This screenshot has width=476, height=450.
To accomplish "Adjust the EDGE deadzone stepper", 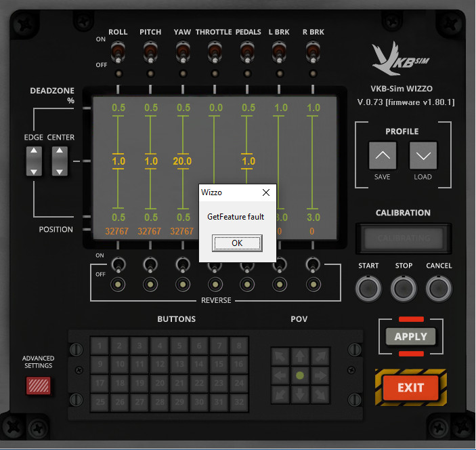I will click(x=33, y=161).
